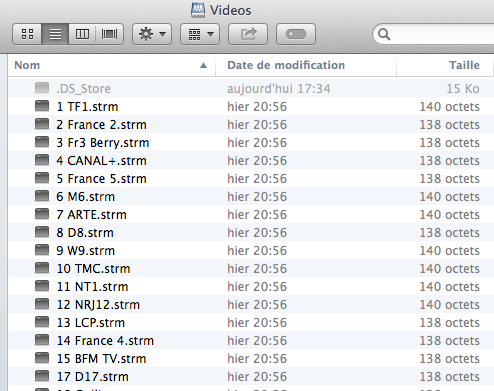Select the 12 NRJ12.strm file icon
Viewport: 494px width, 391px height.
tap(42, 304)
